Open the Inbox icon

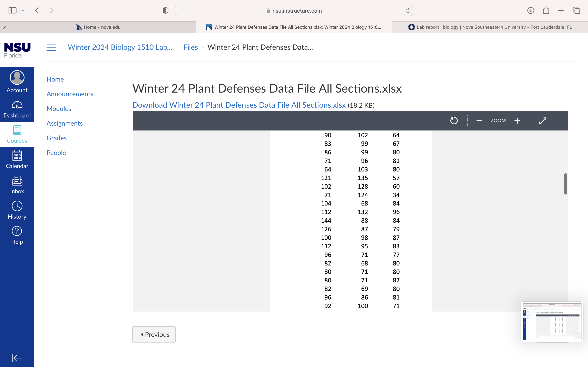[x=17, y=181]
